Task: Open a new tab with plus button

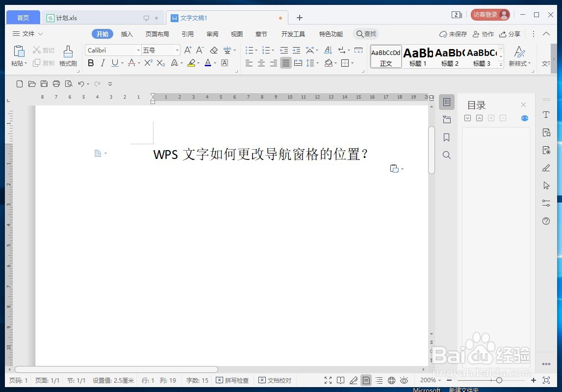Action: [x=300, y=18]
